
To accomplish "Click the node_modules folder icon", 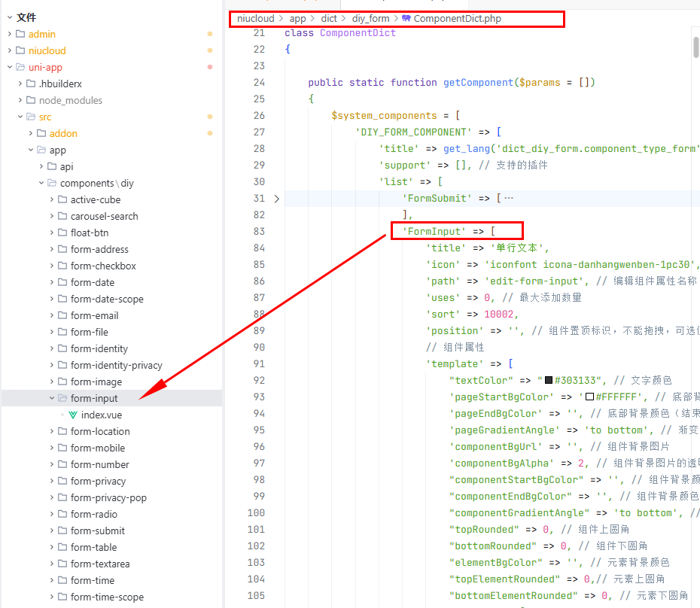I will 31,100.
